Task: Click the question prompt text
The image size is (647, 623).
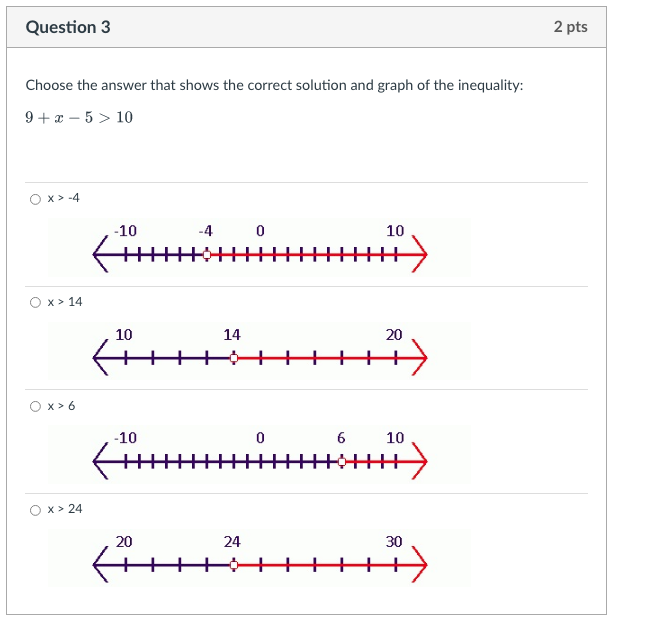Action: pos(274,85)
